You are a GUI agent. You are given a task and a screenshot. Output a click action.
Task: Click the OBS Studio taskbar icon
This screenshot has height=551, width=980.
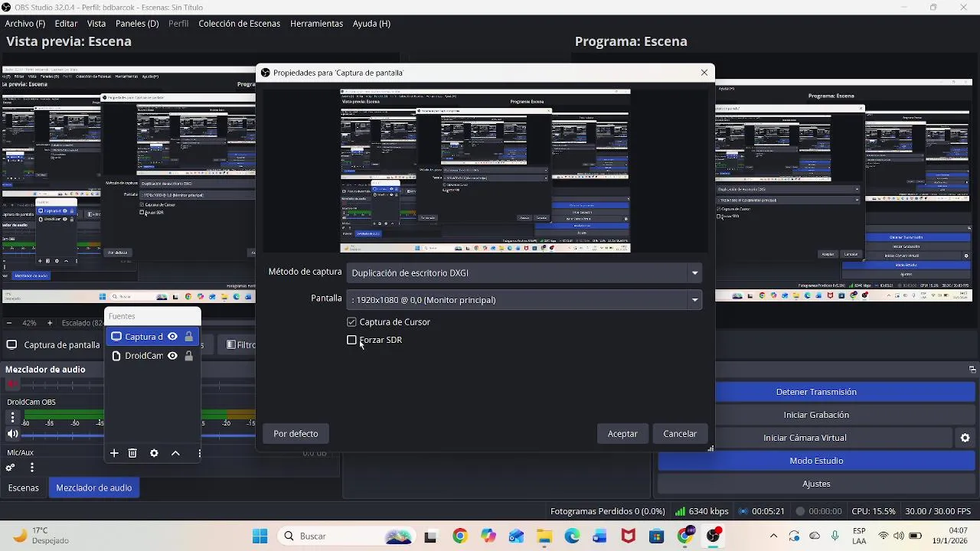714,536
